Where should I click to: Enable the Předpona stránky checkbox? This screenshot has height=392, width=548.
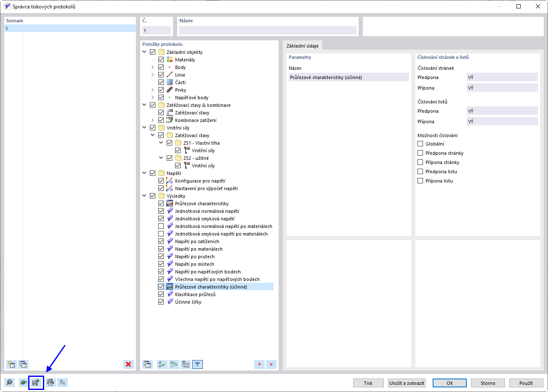[420, 153]
